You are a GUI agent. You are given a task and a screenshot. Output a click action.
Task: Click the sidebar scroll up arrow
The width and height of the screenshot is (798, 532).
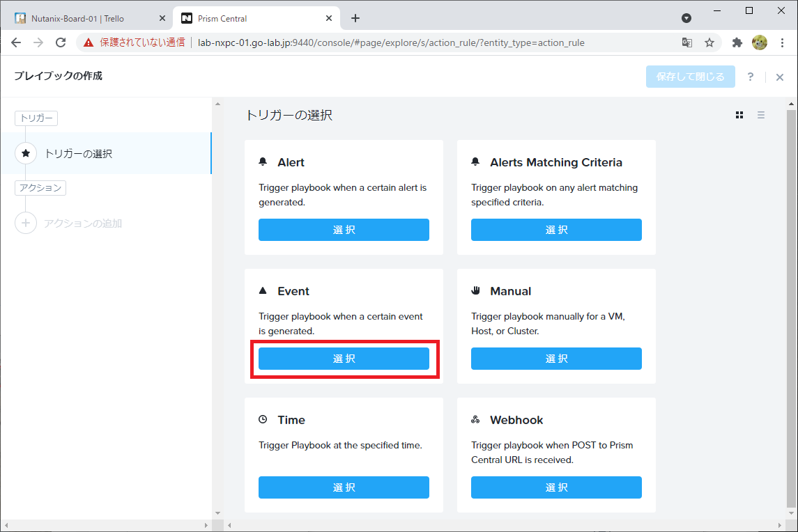218,104
